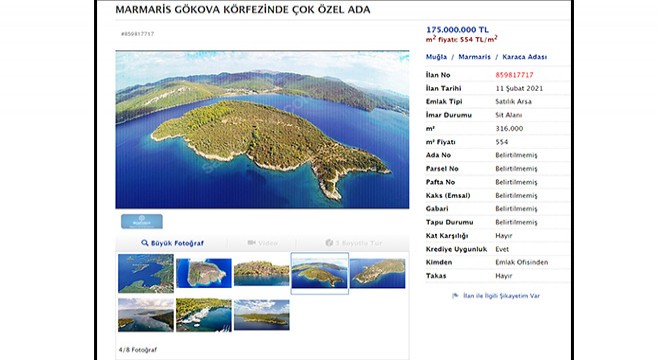Screen dimensions: 660x360
Task: Select the cloudy-sky thumbnail in the bottom row
Action: (146, 315)
